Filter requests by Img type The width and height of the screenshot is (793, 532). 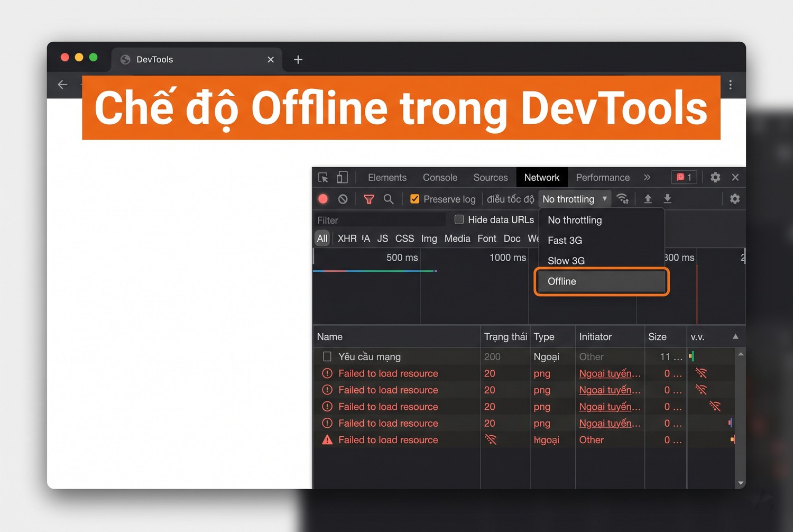(x=429, y=239)
